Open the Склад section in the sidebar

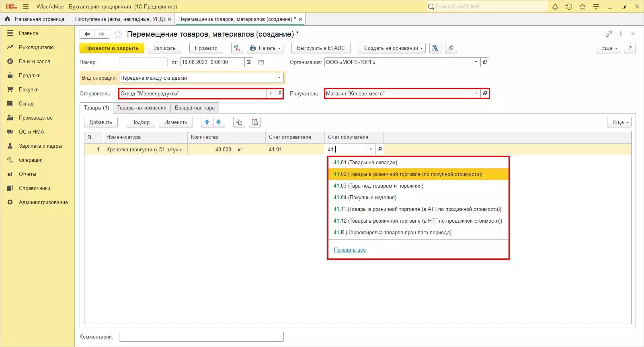pos(26,103)
